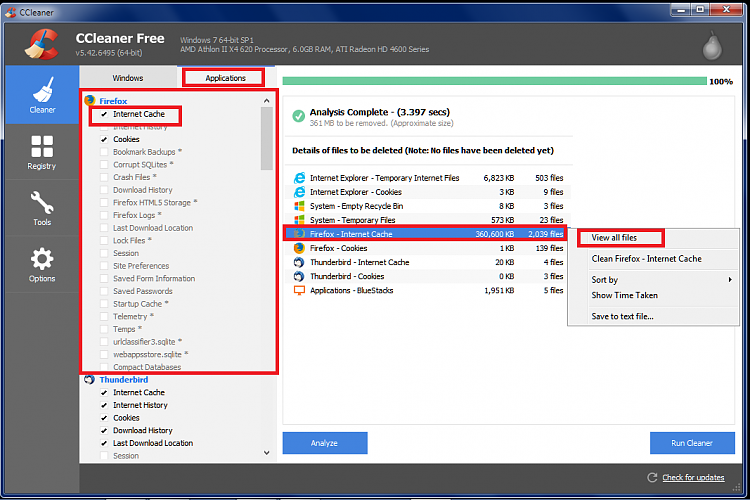Click the Analyze button
The image size is (750, 500).
pos(325,443)
